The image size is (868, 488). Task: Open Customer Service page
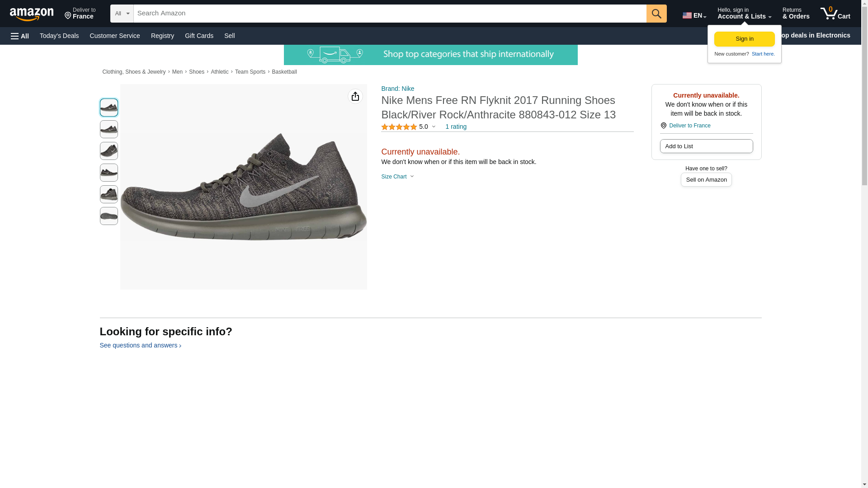tap(115, 36)
